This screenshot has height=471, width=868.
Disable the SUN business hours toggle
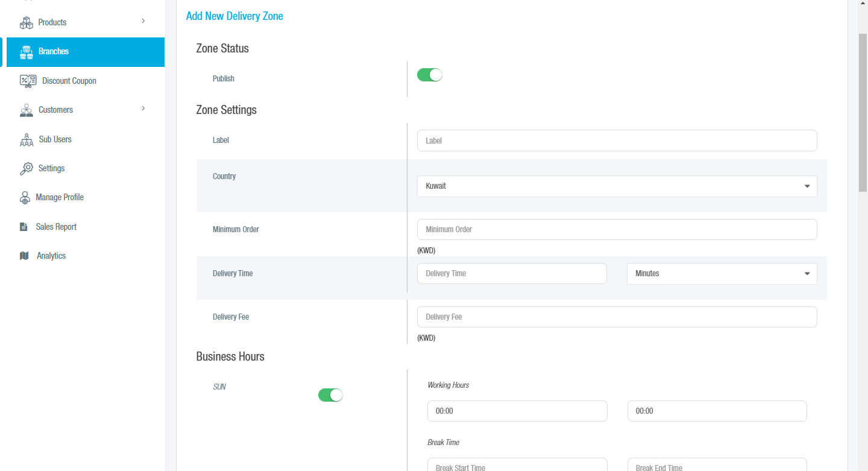point(330,395)
